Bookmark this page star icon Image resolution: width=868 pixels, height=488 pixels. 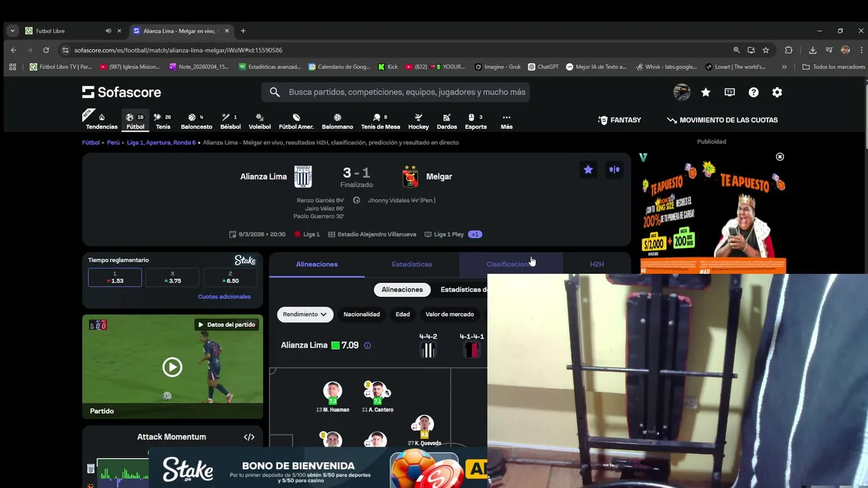(x=766, y=50)
